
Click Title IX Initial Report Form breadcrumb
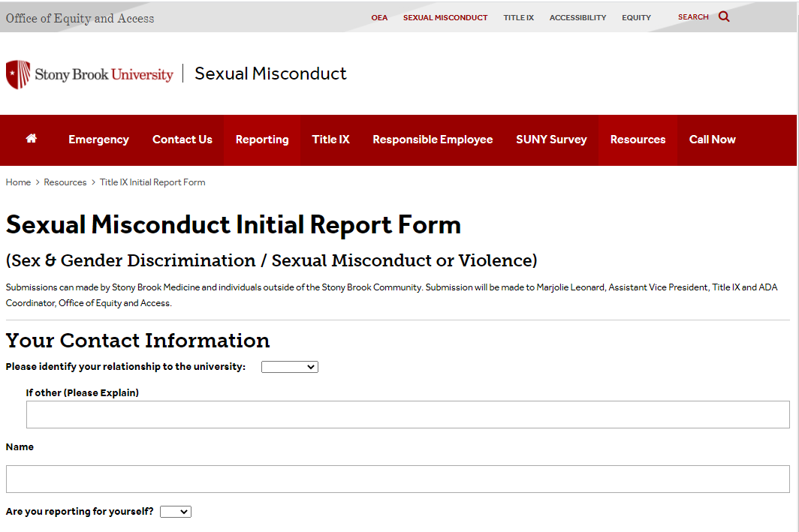152,182
